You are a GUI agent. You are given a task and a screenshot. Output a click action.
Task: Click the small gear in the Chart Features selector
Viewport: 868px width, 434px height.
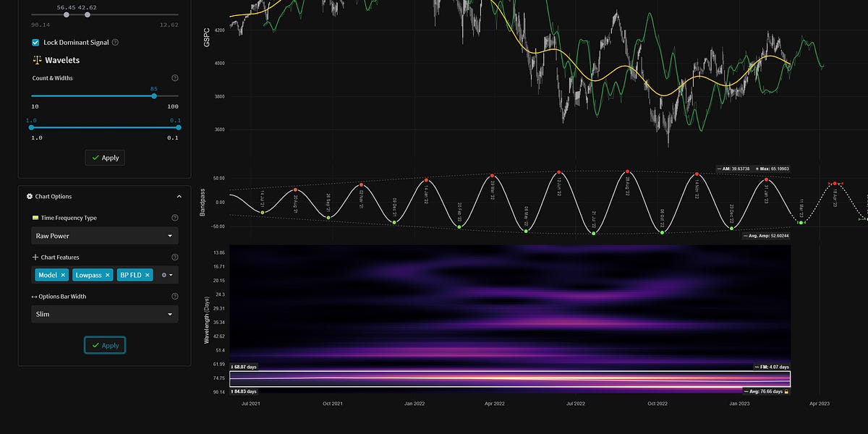[x=164, y=276]
